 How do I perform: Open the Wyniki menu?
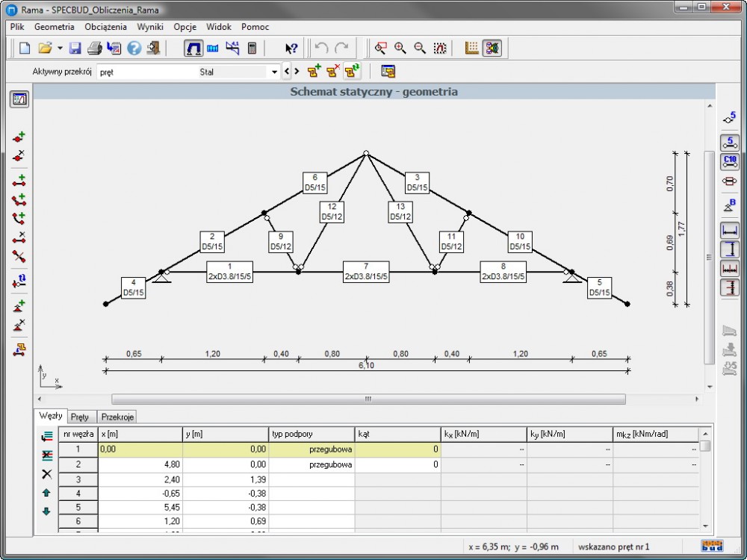(x=149, y=27)
